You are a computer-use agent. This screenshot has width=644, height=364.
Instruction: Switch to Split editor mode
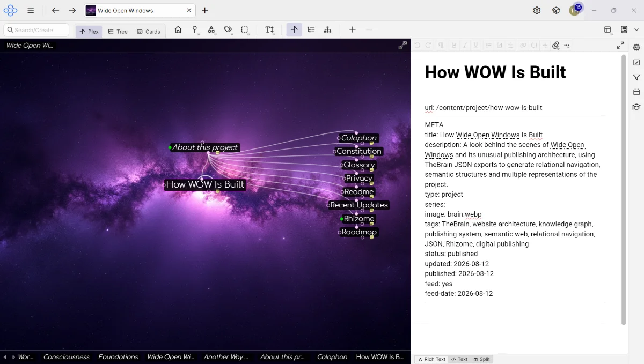click(481, 359)
